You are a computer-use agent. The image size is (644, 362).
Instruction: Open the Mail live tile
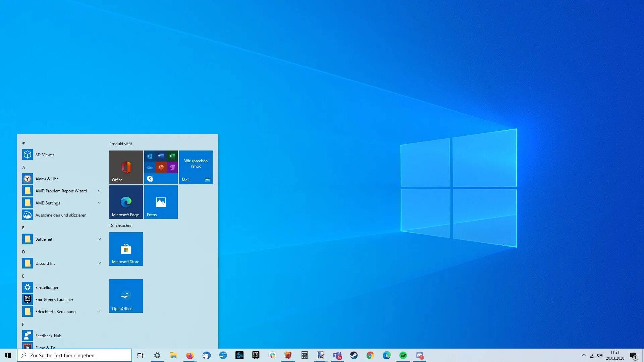point(196,167)
